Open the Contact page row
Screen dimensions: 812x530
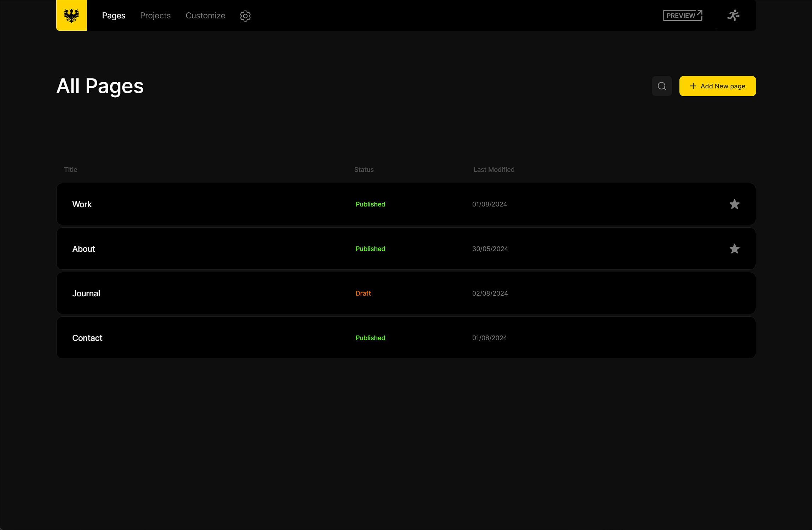[x=87, y=338]
